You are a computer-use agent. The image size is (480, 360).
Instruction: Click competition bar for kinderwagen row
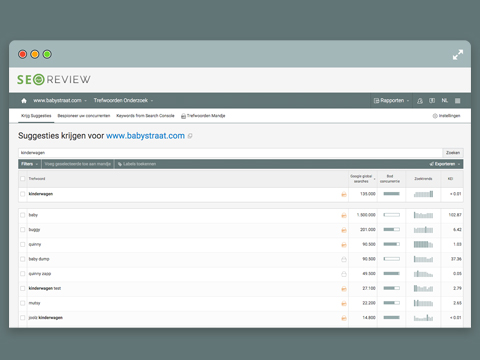click(391, 194)
